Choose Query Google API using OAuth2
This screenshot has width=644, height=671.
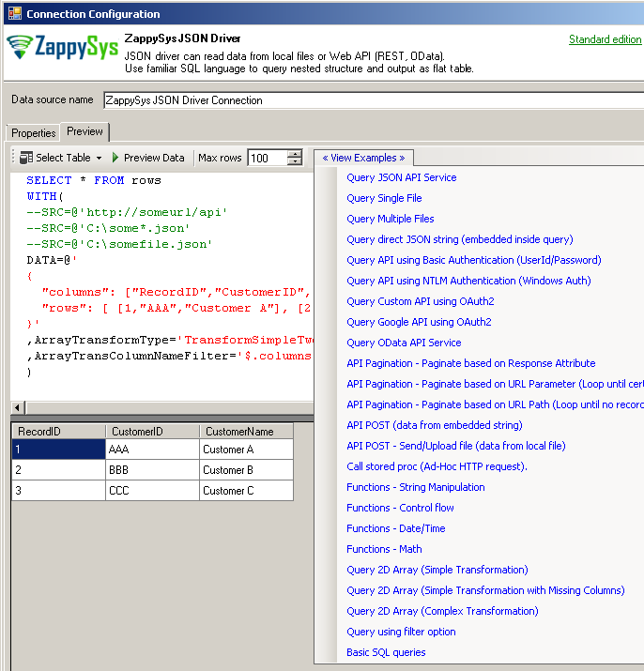419,322
